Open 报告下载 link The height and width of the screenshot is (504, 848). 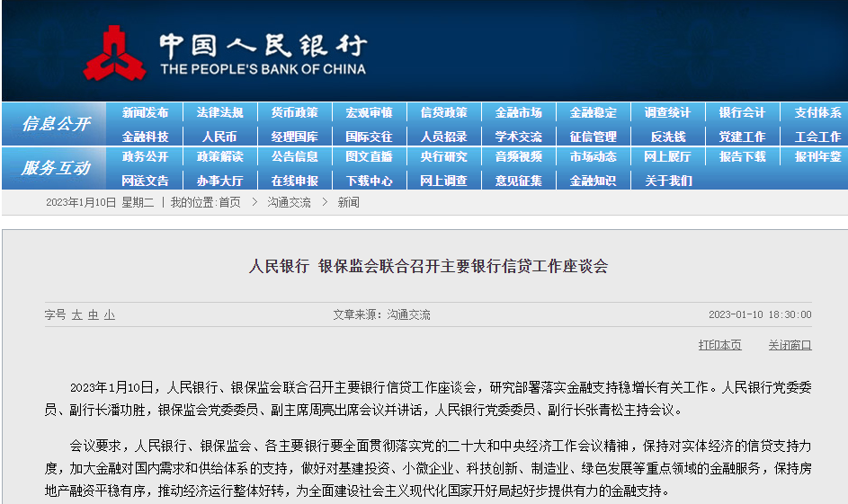[x=742, y=156]
